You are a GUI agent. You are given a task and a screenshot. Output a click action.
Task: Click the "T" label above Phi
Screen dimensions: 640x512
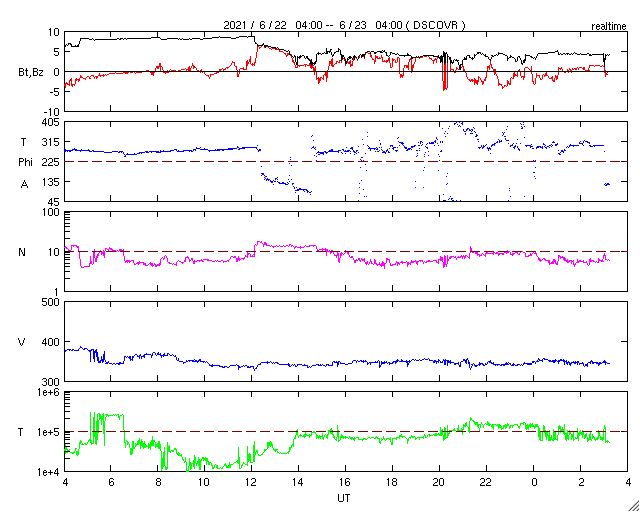23,142
